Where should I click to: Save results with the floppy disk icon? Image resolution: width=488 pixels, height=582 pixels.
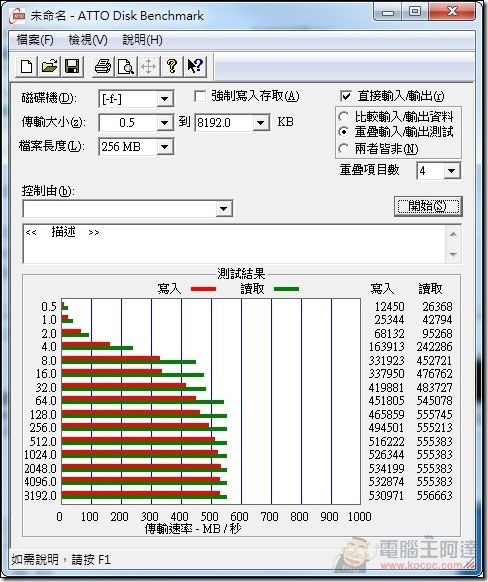click(x=72, y=67)
